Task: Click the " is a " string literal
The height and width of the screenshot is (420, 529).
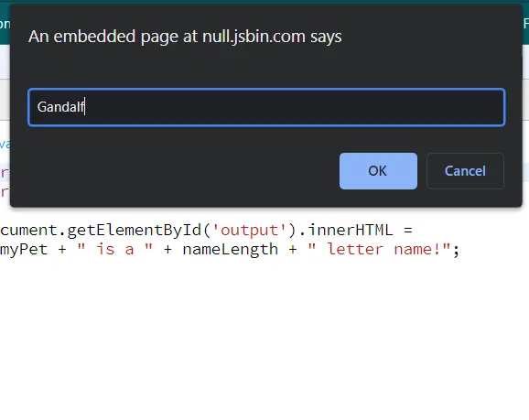Action: coord(115,250)
